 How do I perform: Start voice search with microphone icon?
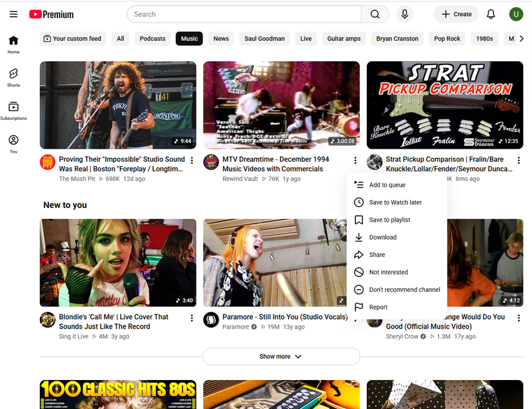point(404,14)
